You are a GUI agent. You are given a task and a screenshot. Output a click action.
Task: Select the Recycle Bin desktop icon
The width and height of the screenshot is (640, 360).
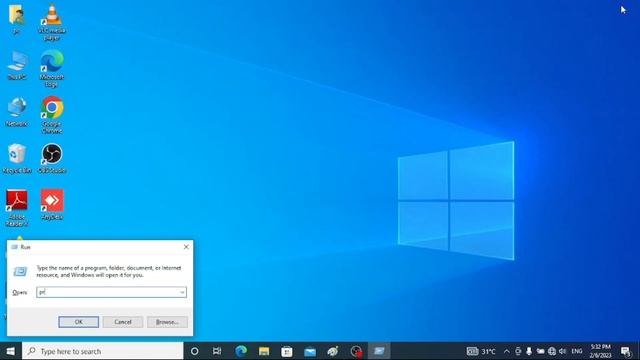[17, 158]
